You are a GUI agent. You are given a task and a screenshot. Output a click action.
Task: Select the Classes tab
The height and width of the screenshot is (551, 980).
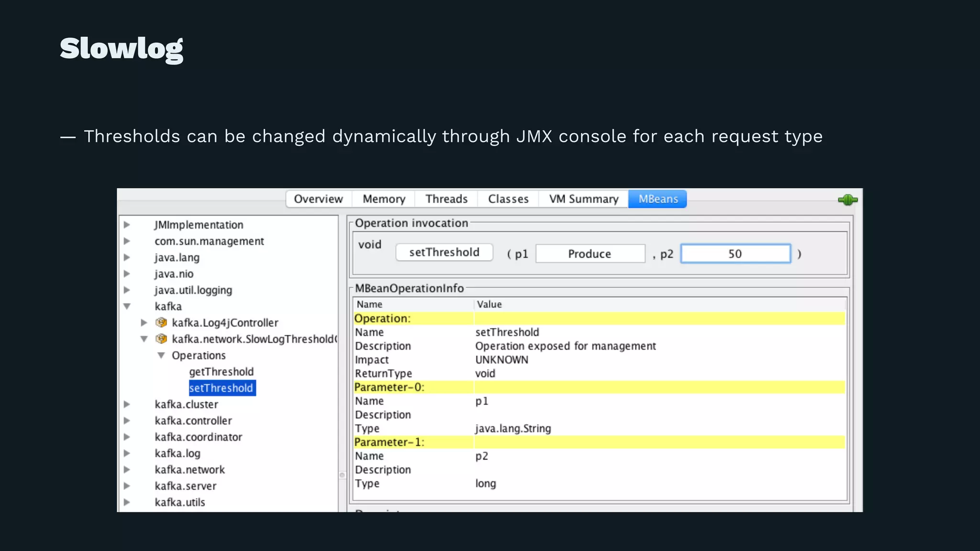click(508, 199)
